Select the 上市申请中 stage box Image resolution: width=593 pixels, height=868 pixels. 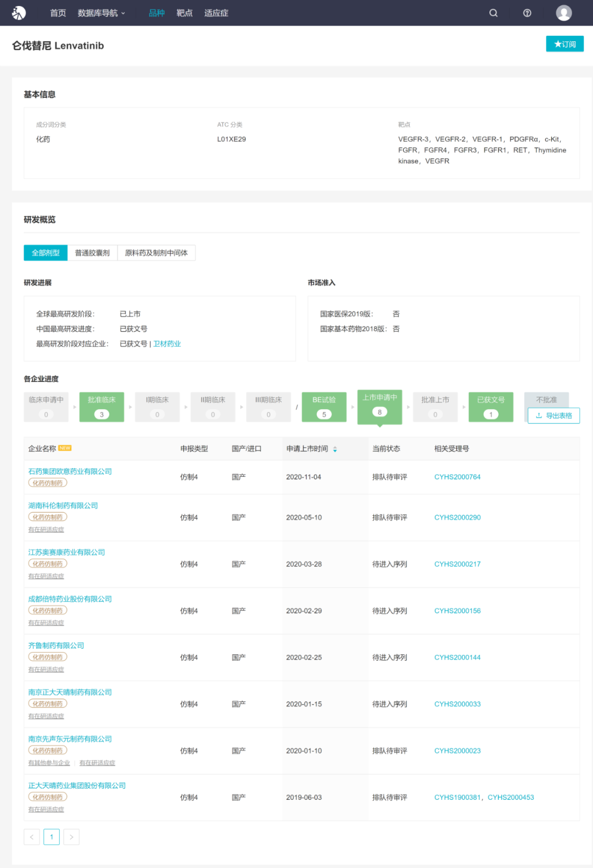coord(380,406)
